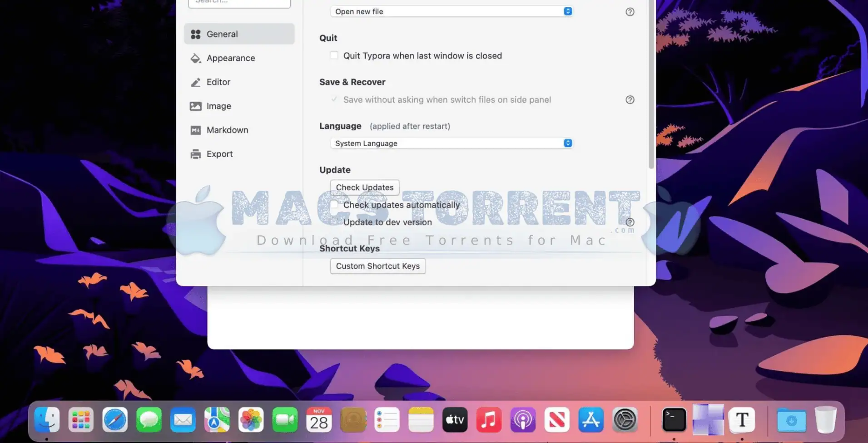Open Custom Shortcut Keys
This screenshot has width=868, height=443.
click(x=378, y=266)
